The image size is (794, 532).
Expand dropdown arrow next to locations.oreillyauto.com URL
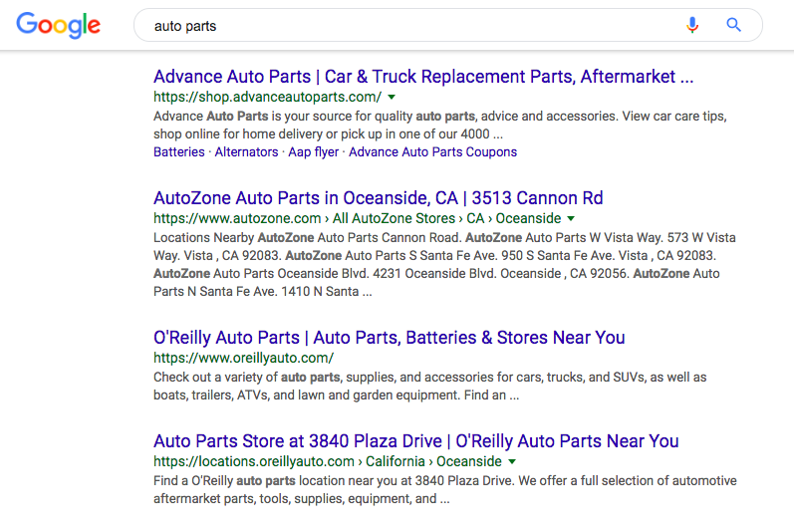(511, 461)
